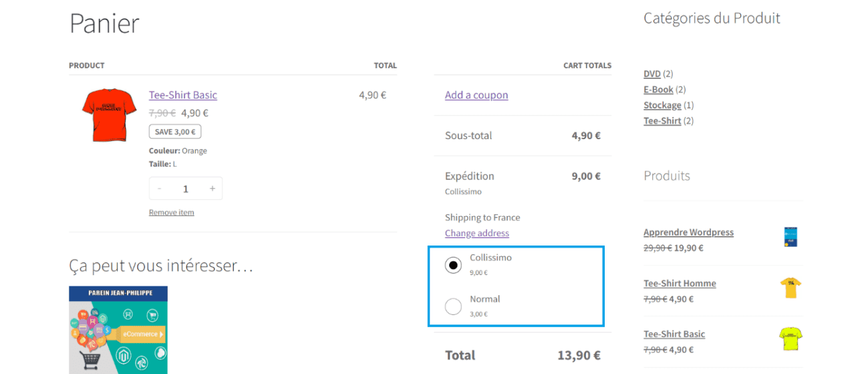Open the Tee-Shirt Basic cart item link
This screenshot has height=374, width=868.
coord(182,95)
